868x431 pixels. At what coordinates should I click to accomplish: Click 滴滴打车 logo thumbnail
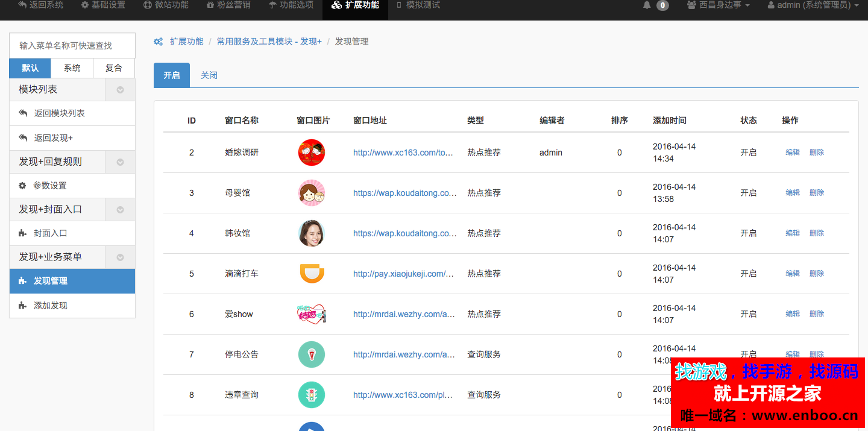[312, 274]
